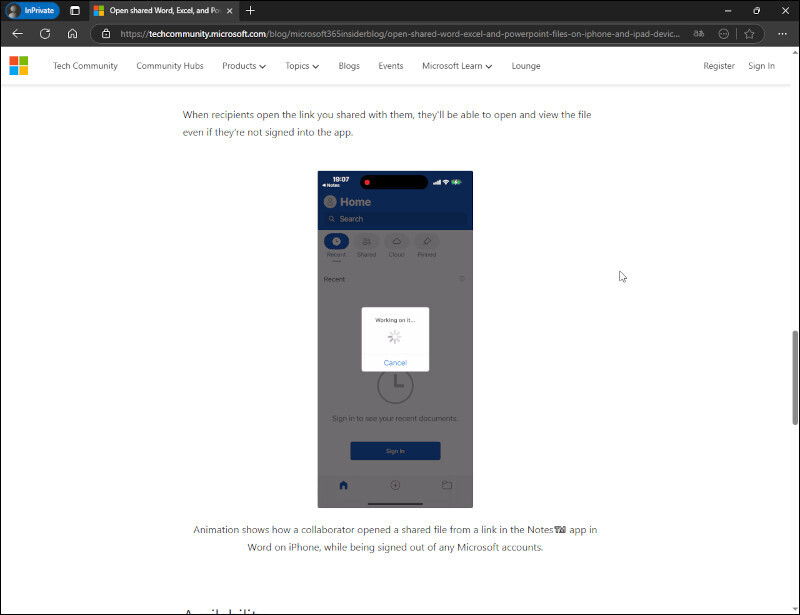Viewport: 800px width, 615px height.
Task: Click the 'Animation shows how a collaborator' caption
Action: (395, 538)
